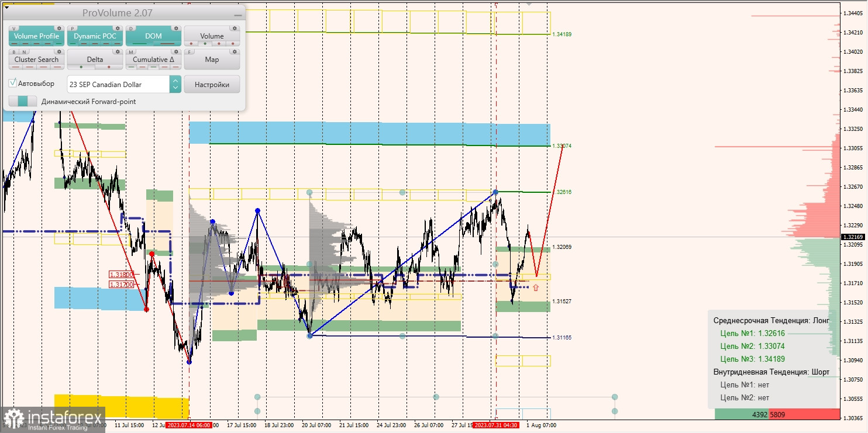
Task: Click the current price tag 1.32169
Action: coord(854,237)
